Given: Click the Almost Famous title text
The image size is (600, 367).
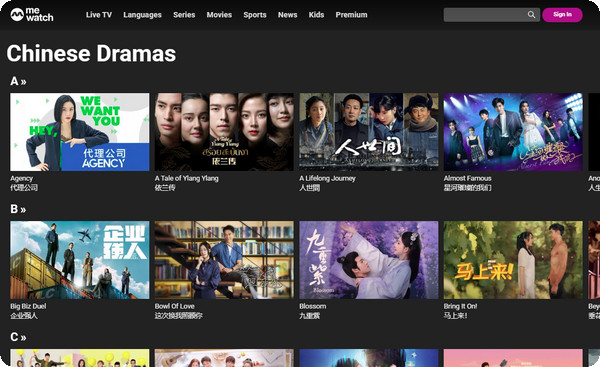Looking at the screenshot, I should (468, 178).
